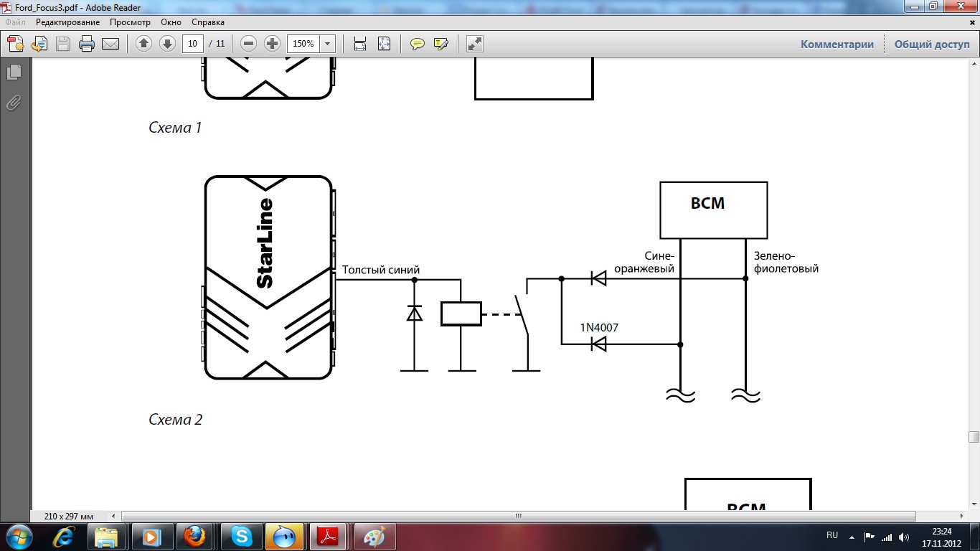Zoom out using the minus button
Screen dimensions: 980x551
pos(249,44)
